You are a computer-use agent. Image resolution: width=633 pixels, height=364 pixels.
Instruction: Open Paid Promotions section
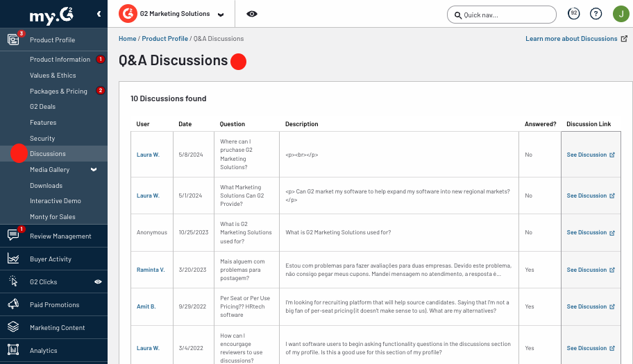point(55,305)
